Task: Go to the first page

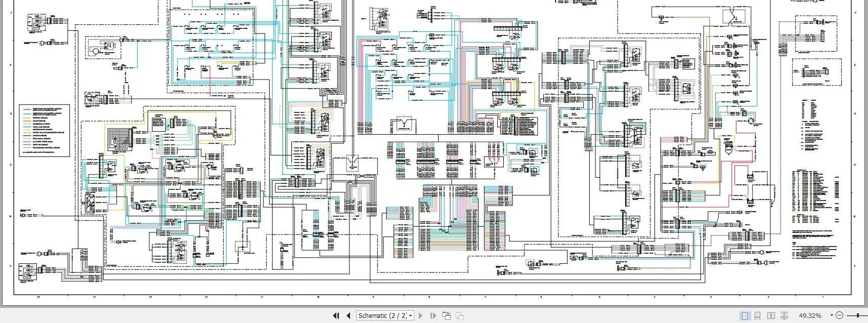Action: click(336, 315)
